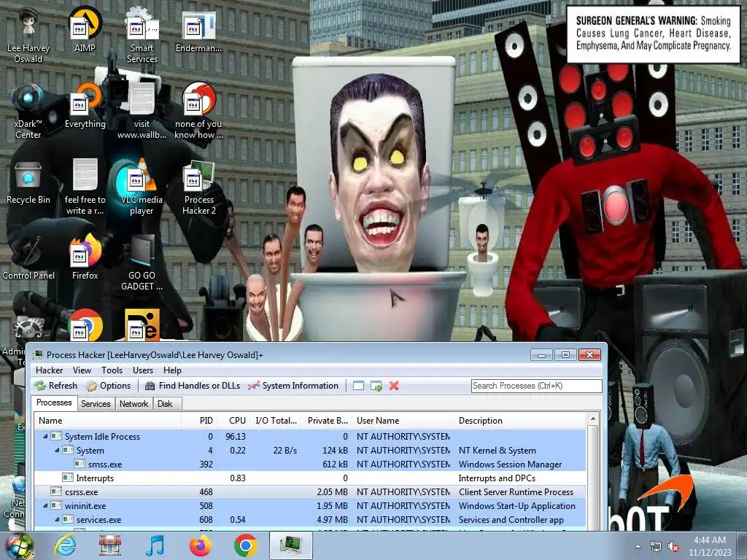Open the Windows Start menu
Image resolution: width=747 pixels, height=560 pixels.
[x=19, y=545]
